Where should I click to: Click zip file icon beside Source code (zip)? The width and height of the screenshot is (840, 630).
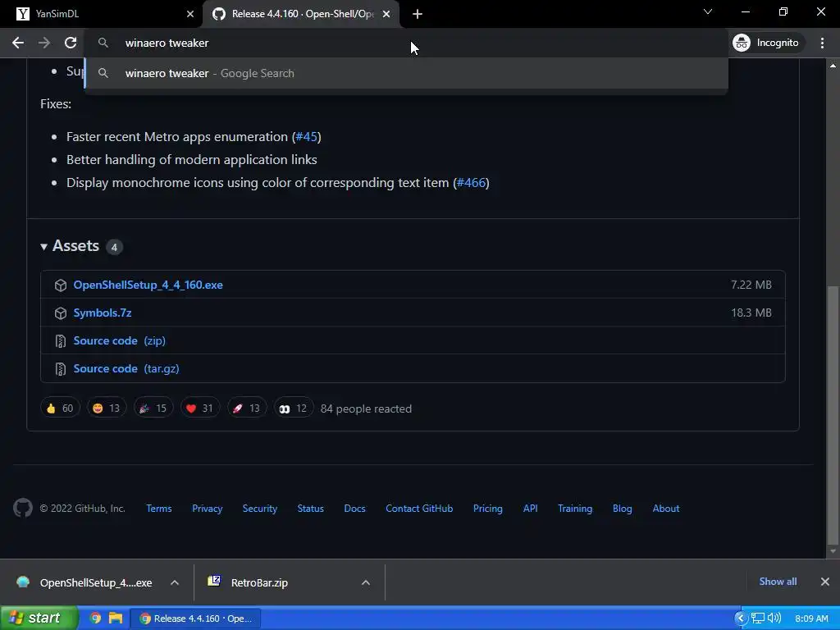coord(61,340)
